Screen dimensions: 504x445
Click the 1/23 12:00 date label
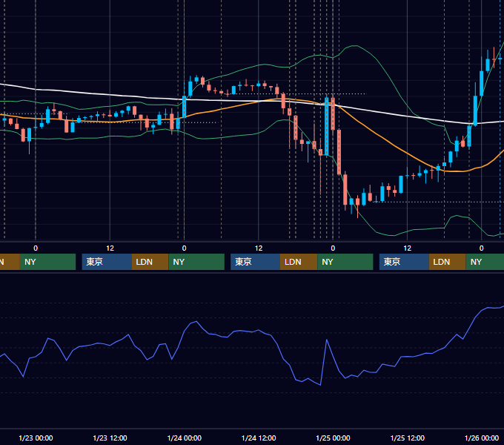[x=110, y=438]
